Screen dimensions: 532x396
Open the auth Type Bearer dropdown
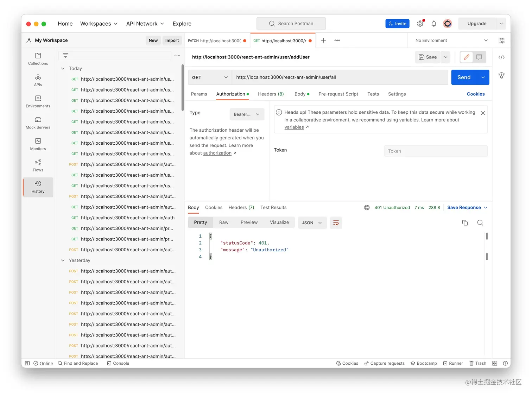point(247,114)
